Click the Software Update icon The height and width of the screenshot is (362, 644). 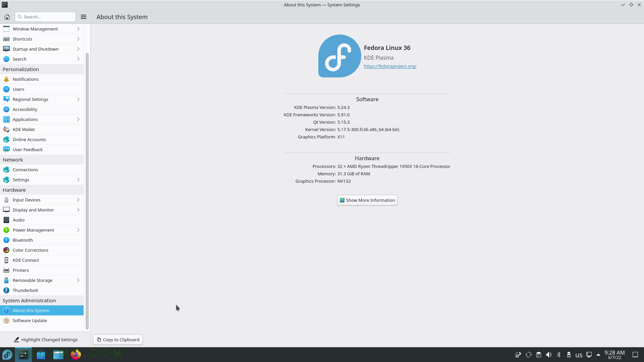coord(6,320)
